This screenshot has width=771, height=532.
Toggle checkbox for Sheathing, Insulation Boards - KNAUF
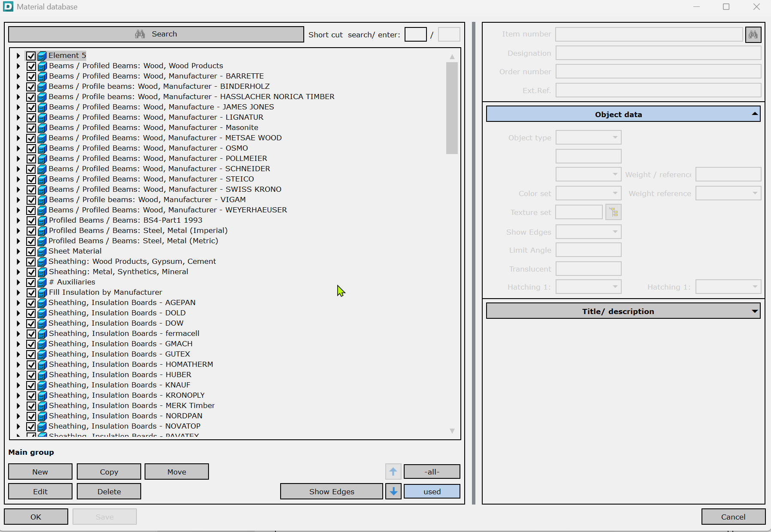31,385
